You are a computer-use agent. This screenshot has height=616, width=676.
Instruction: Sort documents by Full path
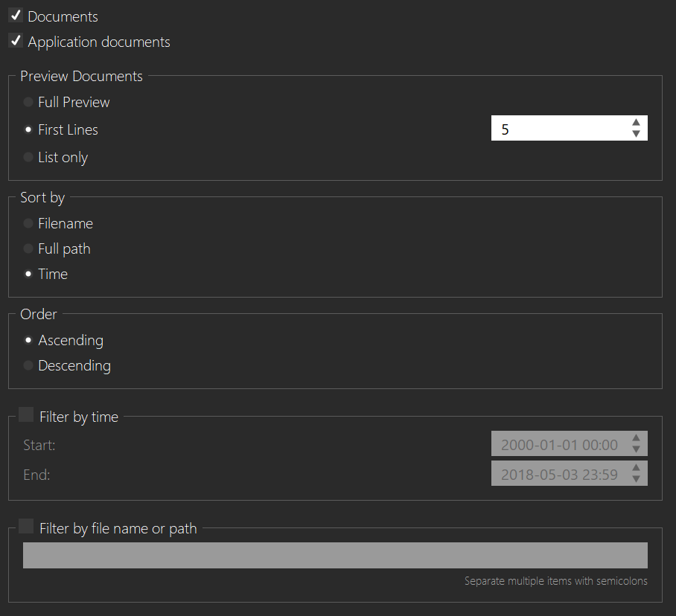tap(28, 249)
